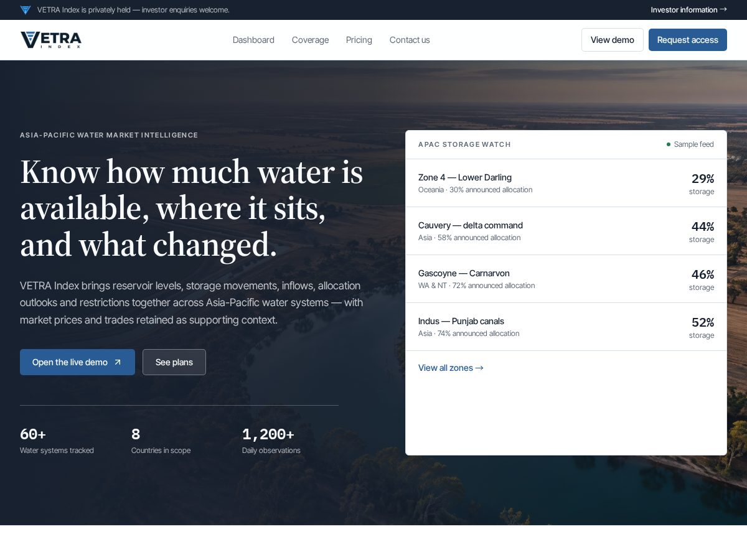Click the VETRA Index logo

click(x=51, y=40)
